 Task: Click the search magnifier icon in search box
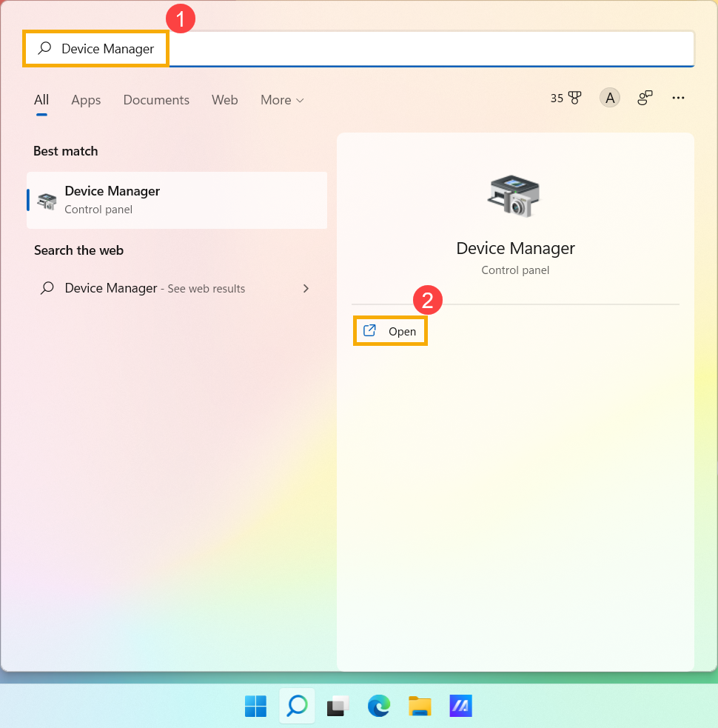[x=44, y=48]
